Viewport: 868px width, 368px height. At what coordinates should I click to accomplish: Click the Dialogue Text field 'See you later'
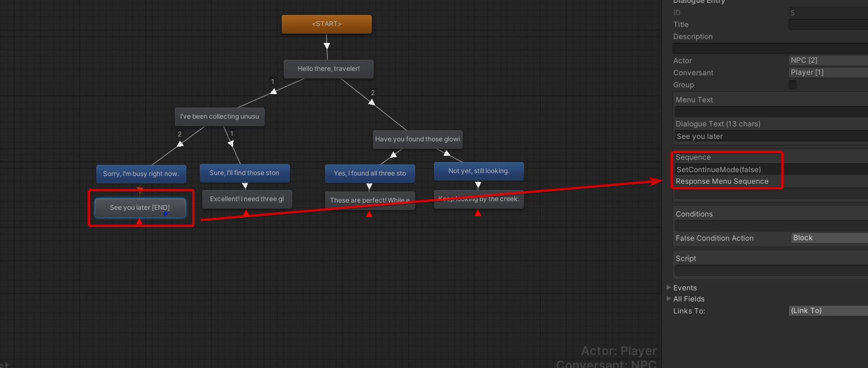771,136
